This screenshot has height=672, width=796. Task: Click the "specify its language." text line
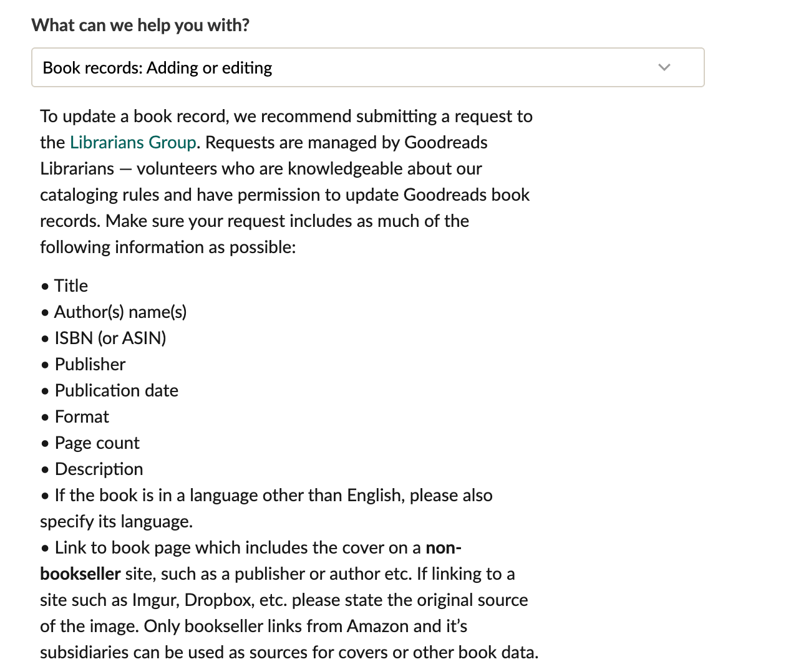coord(117,522)
